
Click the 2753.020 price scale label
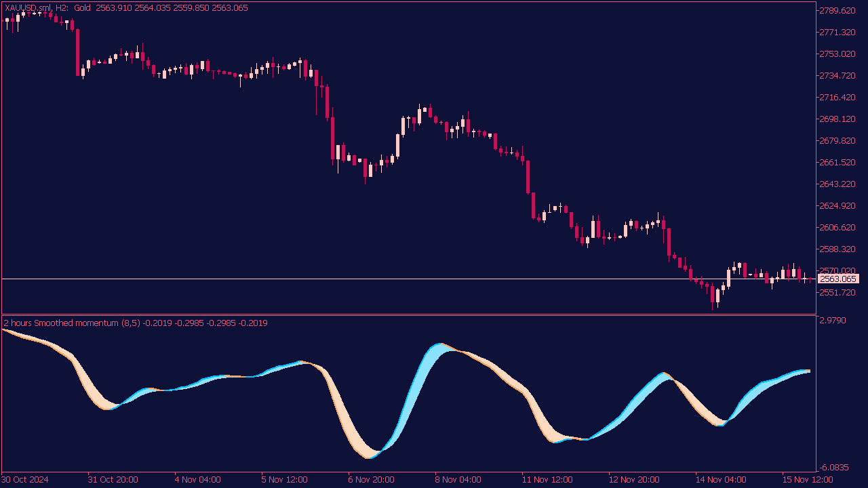[837, 54]
